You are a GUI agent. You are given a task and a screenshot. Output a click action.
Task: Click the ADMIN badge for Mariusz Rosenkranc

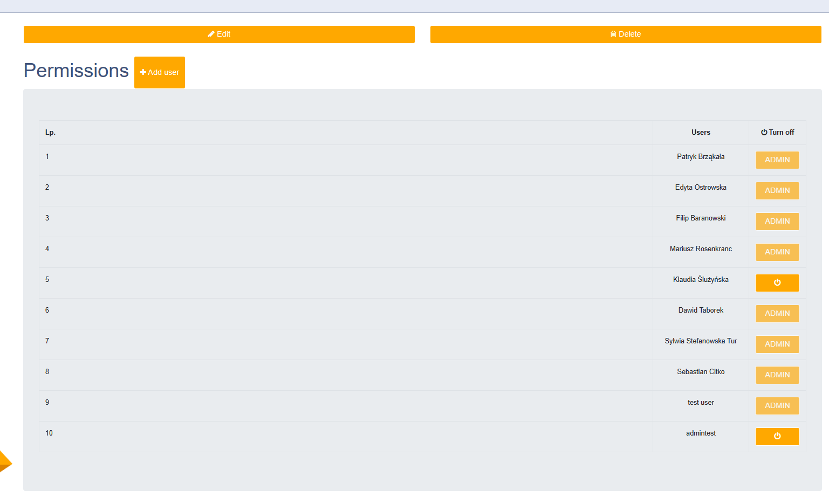coord(777,252)
